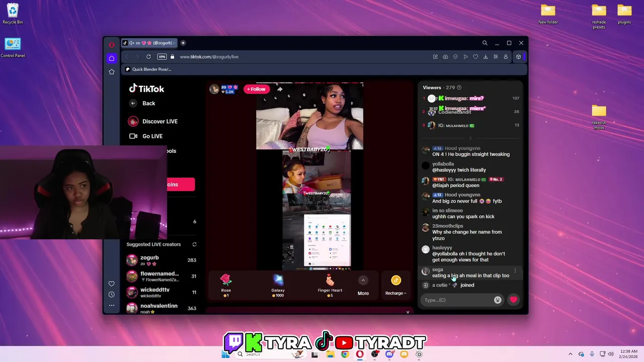Open Opera sidebar heart pinboards icon
The width and height of the screenshot is (644, 362).
click(x=112, y=284)
